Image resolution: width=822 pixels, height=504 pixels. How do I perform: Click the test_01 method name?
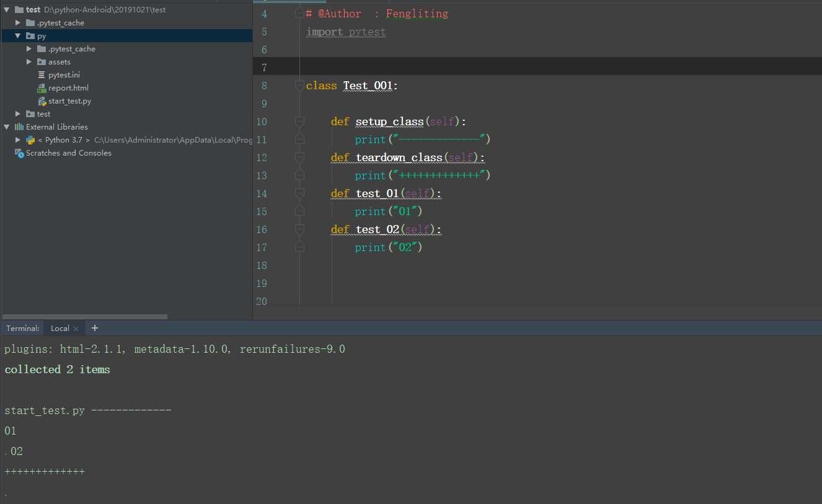coord(377,193)
